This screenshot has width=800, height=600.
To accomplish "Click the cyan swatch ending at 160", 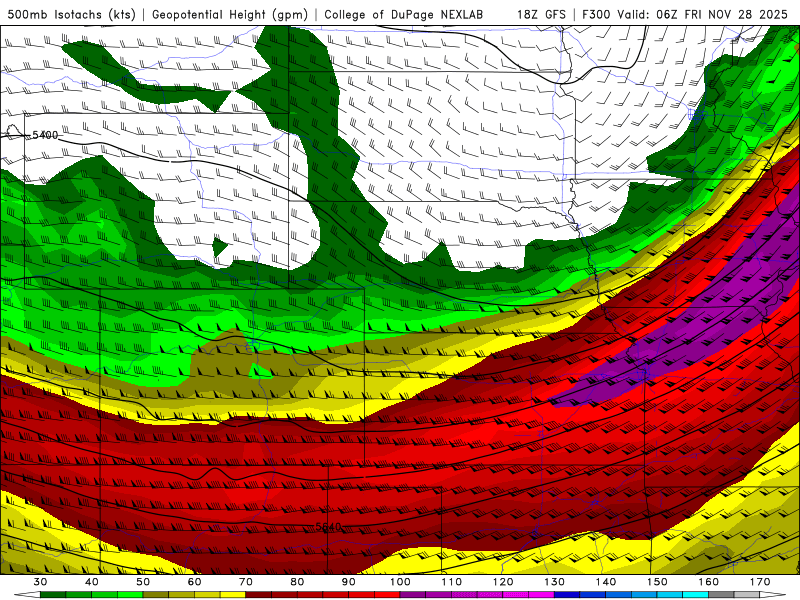I will [x=695, y=595].
